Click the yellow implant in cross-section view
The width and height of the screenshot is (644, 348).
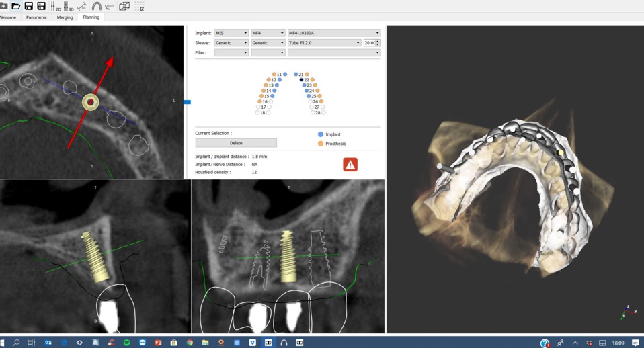[95, 257]
